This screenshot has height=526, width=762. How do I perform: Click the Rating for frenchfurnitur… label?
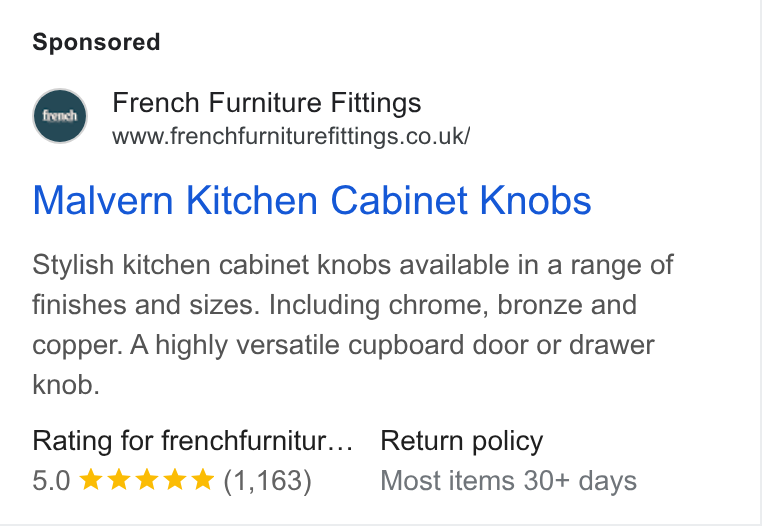coord(192,440)
